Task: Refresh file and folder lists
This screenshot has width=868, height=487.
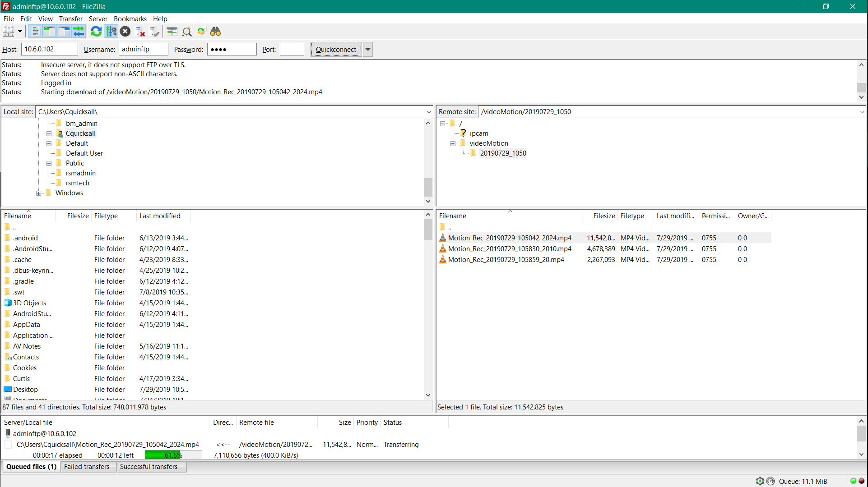Action: pos(96,32)
